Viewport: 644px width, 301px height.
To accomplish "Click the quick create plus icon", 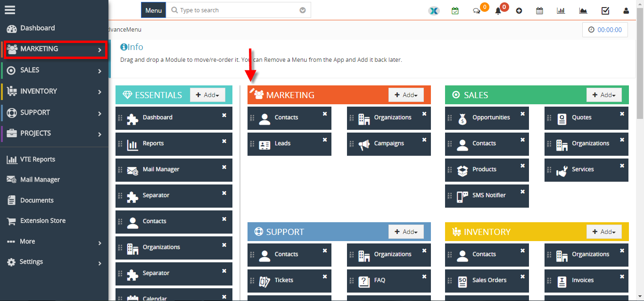I will 519,11.
